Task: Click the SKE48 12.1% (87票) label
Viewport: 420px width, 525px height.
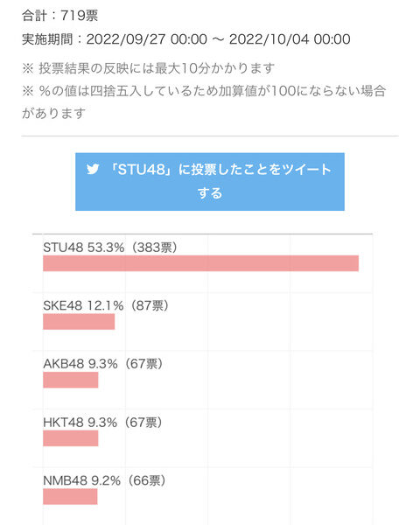Action: click(x=106, y=305)
